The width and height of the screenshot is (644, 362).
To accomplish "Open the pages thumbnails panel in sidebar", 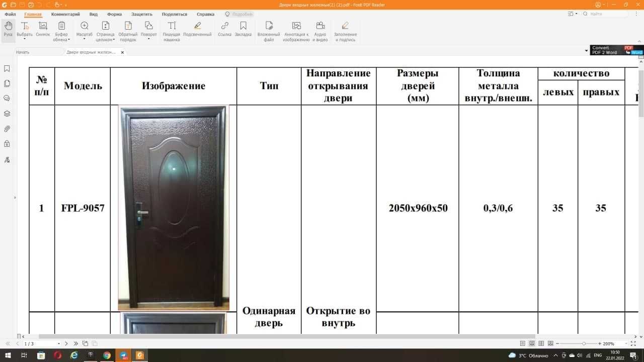I will pos(7,83).
